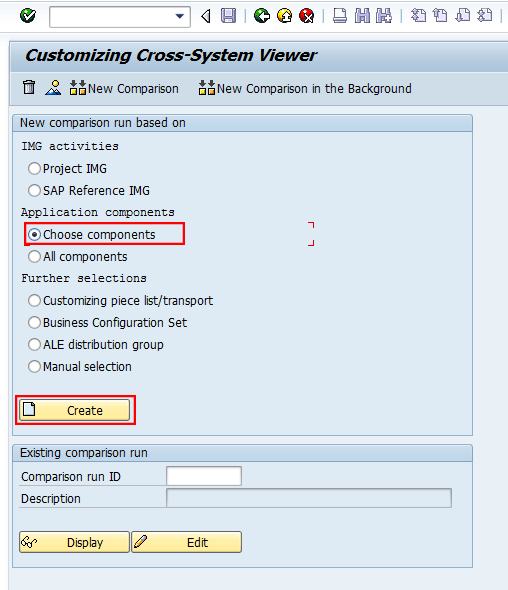The width and height of the screenshot is (508, 590).
Task: Open the command field dropdown arrow
Action: (x=180, y=17)
